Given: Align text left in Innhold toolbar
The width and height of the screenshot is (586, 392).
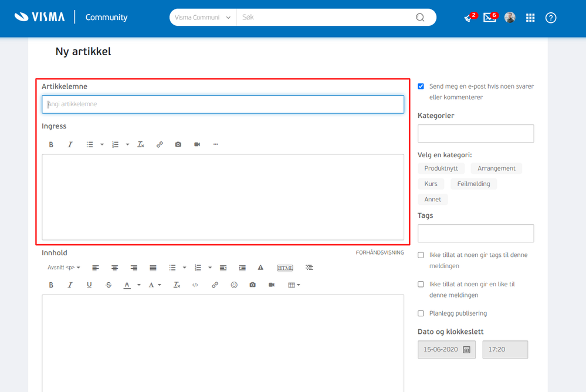Looking at the screenshot, I should pyautogui.click(x=96, y=268).
